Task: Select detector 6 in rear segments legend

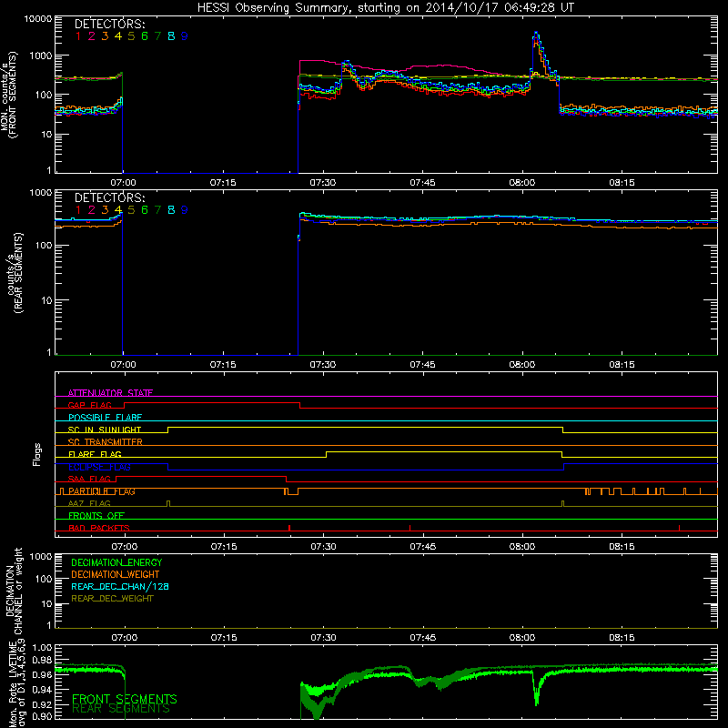Action: coord(145,210)
